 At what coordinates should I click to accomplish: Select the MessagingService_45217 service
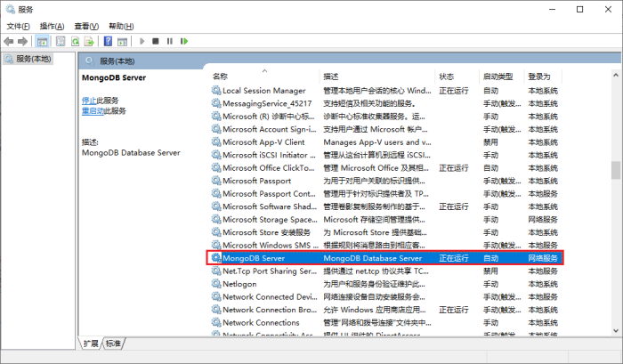tap(267, 103)
